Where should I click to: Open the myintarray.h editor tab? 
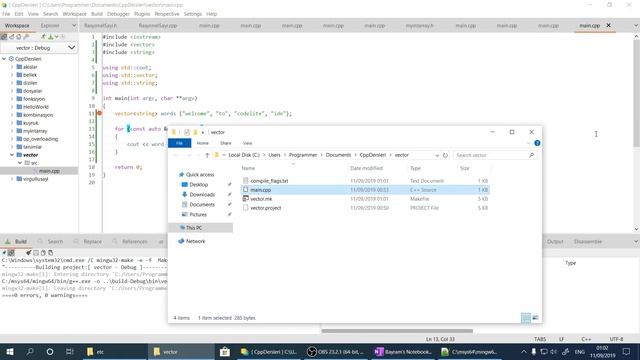click(x=420, y=25)
